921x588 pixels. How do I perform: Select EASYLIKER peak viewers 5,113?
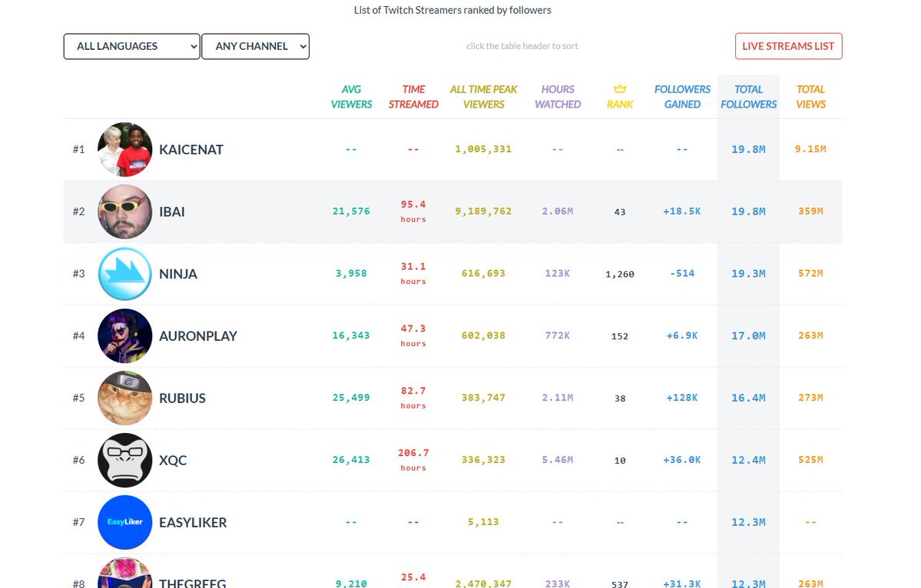(x=483, y=522)
